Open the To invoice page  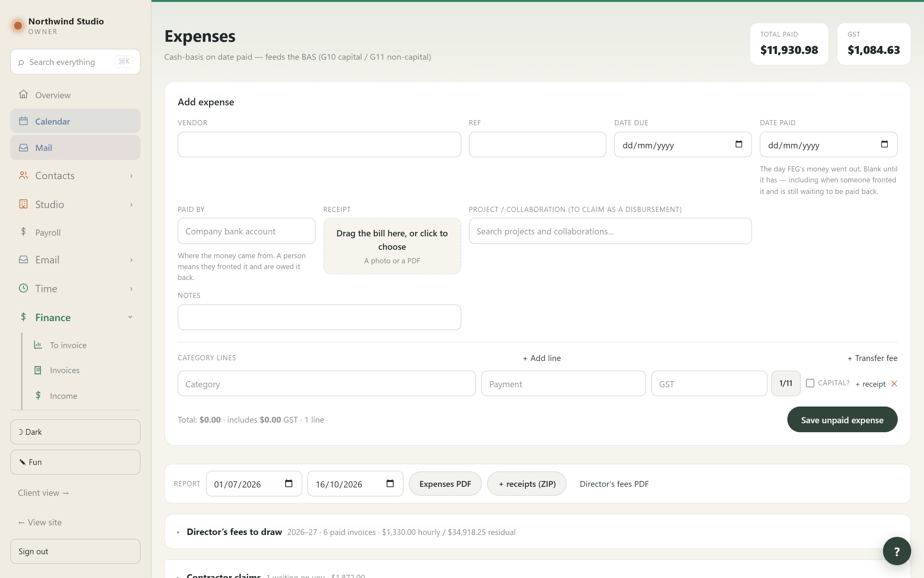68,345
